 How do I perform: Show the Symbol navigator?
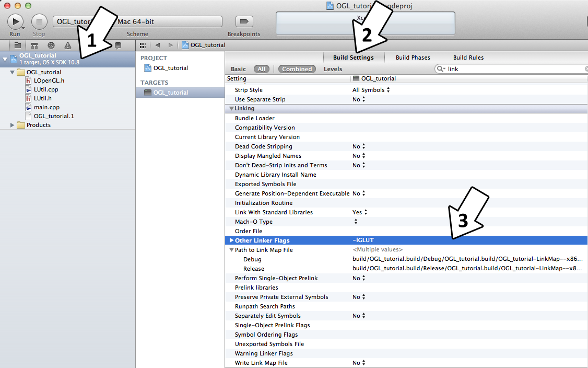pos(34,45)
